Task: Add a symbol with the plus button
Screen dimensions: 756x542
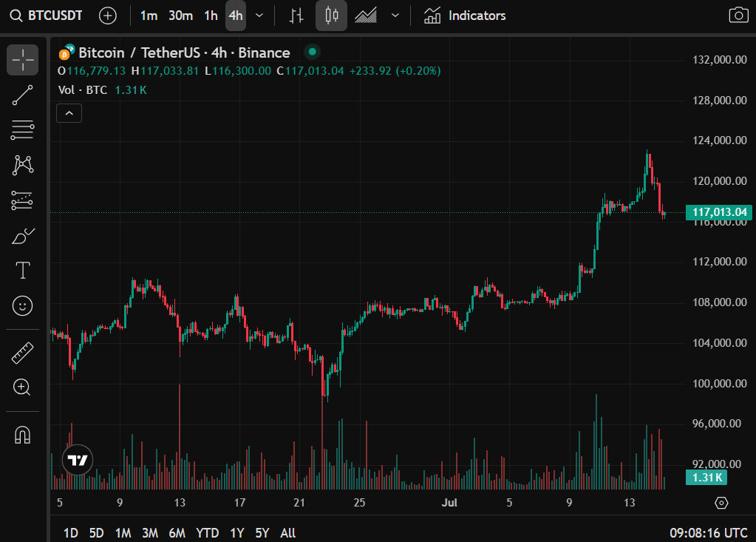Action: coord(108,16)
